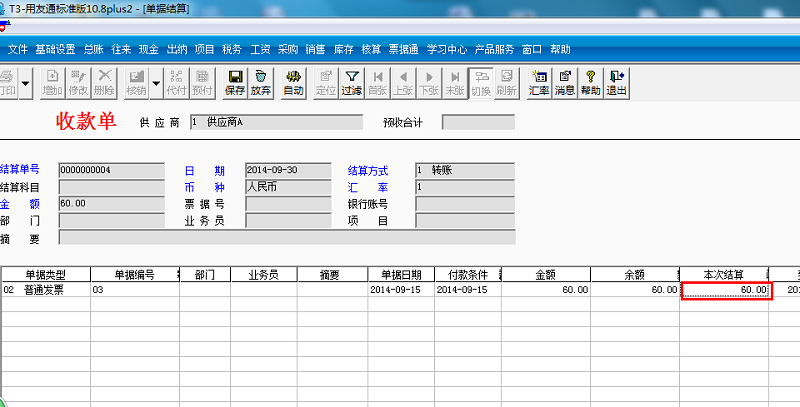
Task: Click the 单据日期 cell 2014-09-15
Action: [x=401, y=290]
